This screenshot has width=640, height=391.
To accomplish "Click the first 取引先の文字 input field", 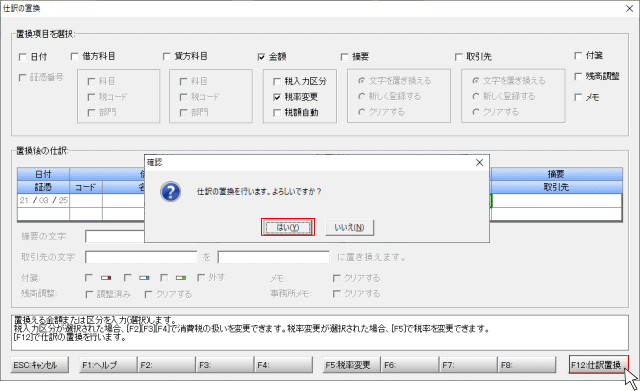I will pos(141,258).
